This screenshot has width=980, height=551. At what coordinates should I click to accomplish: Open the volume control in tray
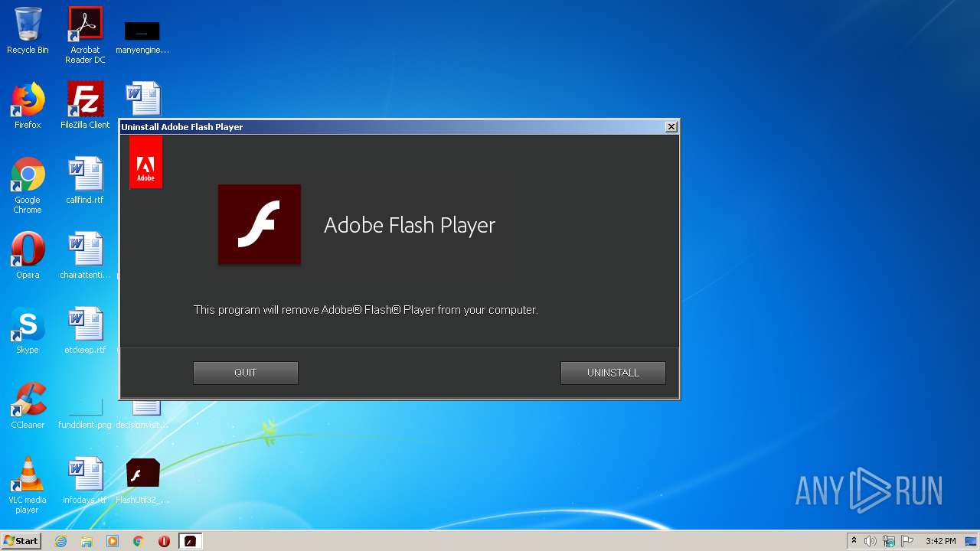(x=871, y=541)
